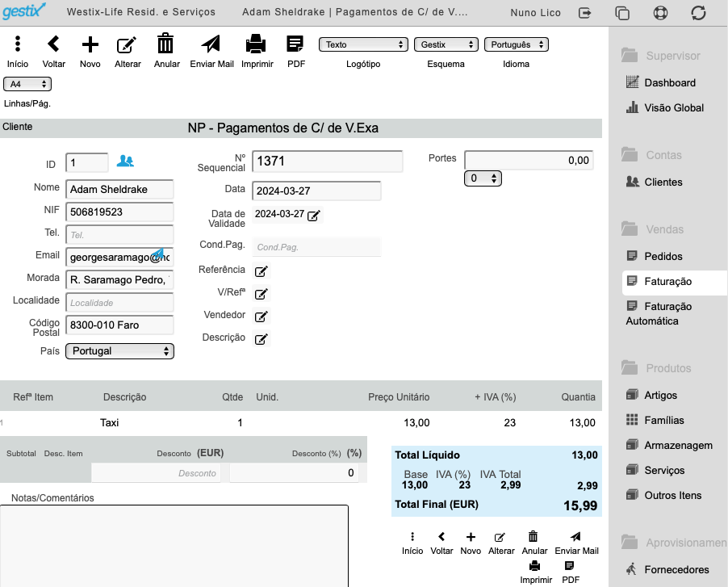Click the duplicate windows icon in header
Screen dimensions: 728x587
pos(622,13)
